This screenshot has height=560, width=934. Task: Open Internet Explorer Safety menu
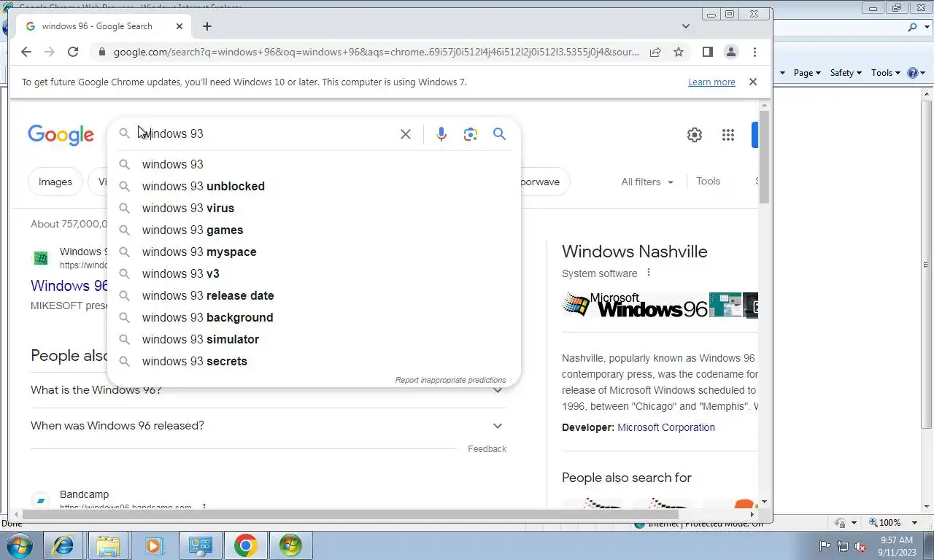pyautogui.click(x=846, y=73)
